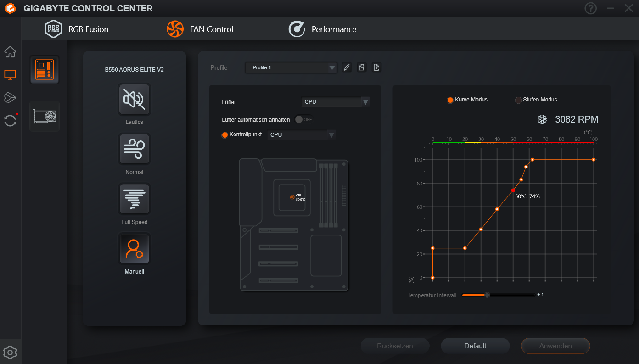639x364 pixels.
Task: Open the Profile 1 dropdown
Action: coord(291,67)
